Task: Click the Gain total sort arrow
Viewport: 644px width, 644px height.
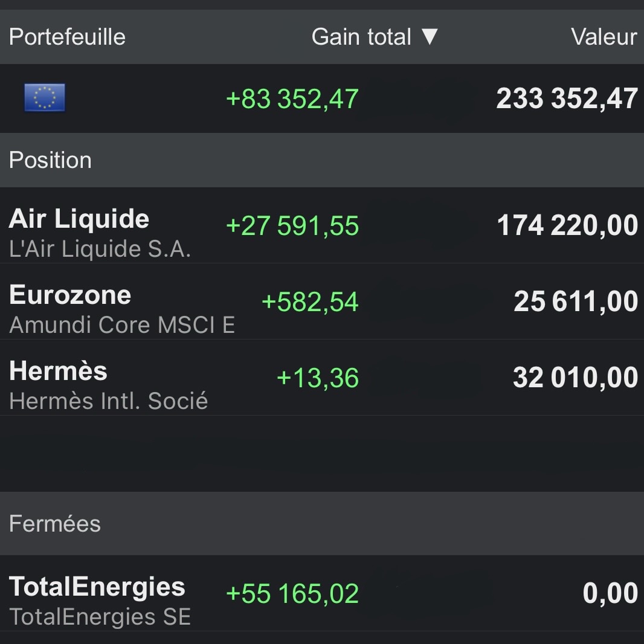Action: point(430,37)
